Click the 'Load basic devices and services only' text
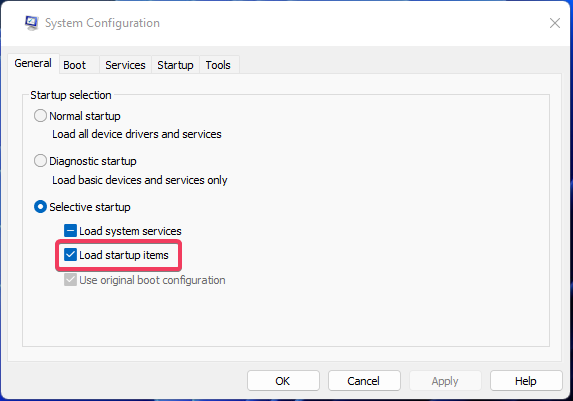 [x=140, y=180]
